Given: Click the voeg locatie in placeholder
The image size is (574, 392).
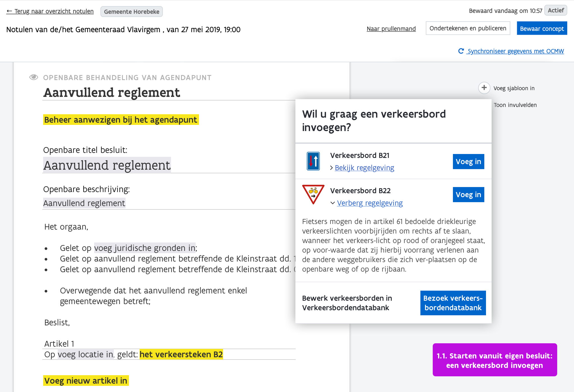Looking at the screenshot, I should click(85, 354).
